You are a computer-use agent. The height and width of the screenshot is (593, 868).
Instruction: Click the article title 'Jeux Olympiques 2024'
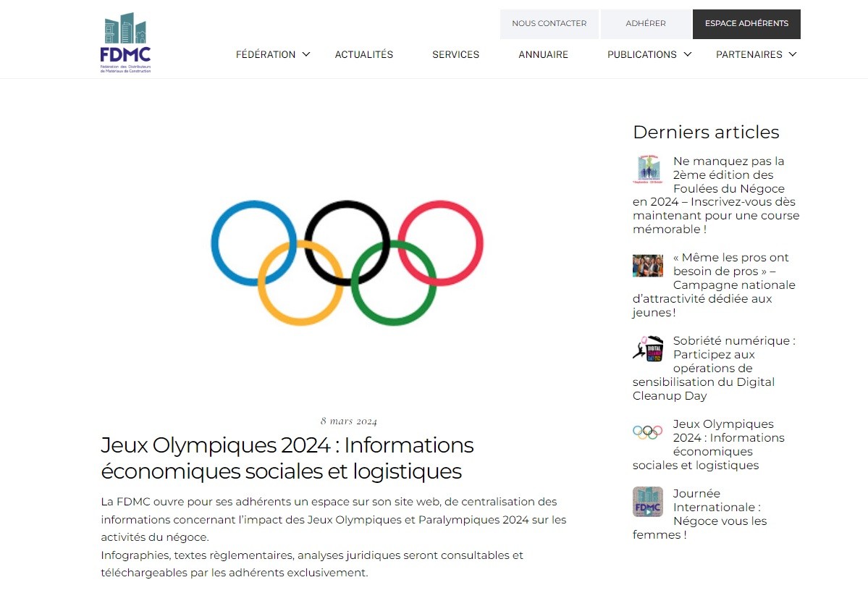(287, 458)
